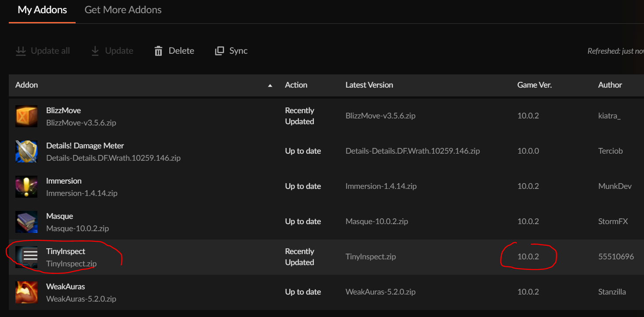Toggle sort order via Addon column arrow

coord(270,85)
